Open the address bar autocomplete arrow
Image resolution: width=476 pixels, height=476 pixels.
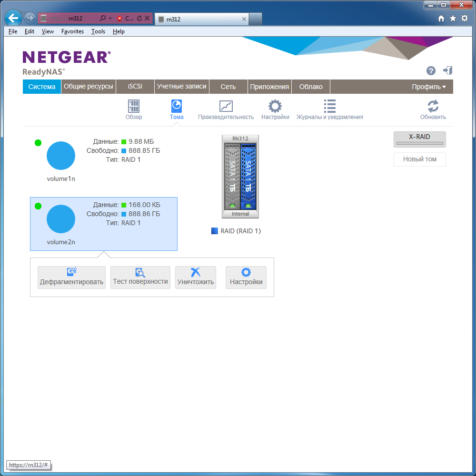pos(110,19)
